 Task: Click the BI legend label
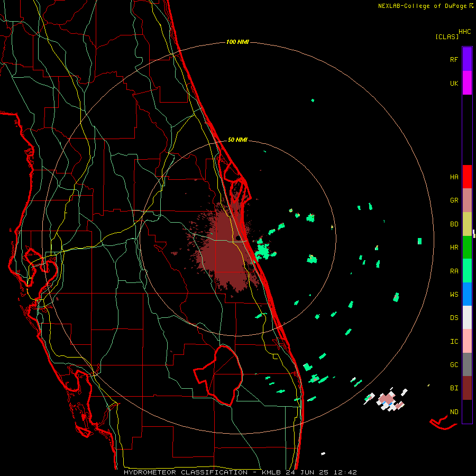click(454, 388)
